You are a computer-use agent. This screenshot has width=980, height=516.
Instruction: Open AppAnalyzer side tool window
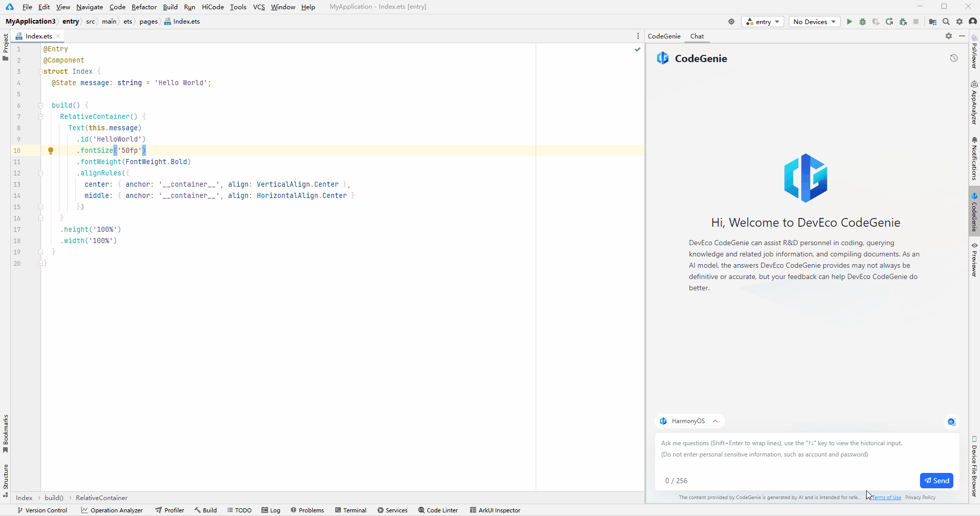point(974,103)
